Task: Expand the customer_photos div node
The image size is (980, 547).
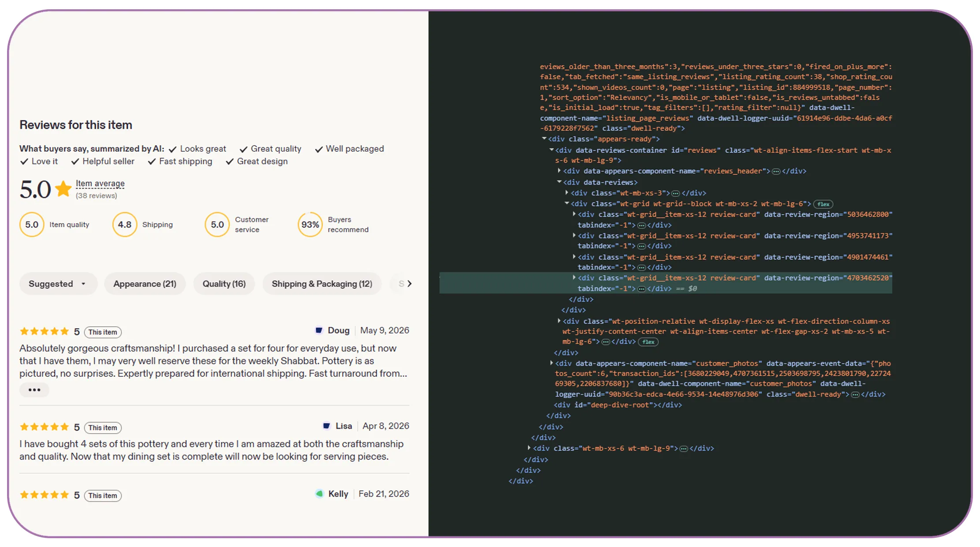Action: (x=551, y=363)
